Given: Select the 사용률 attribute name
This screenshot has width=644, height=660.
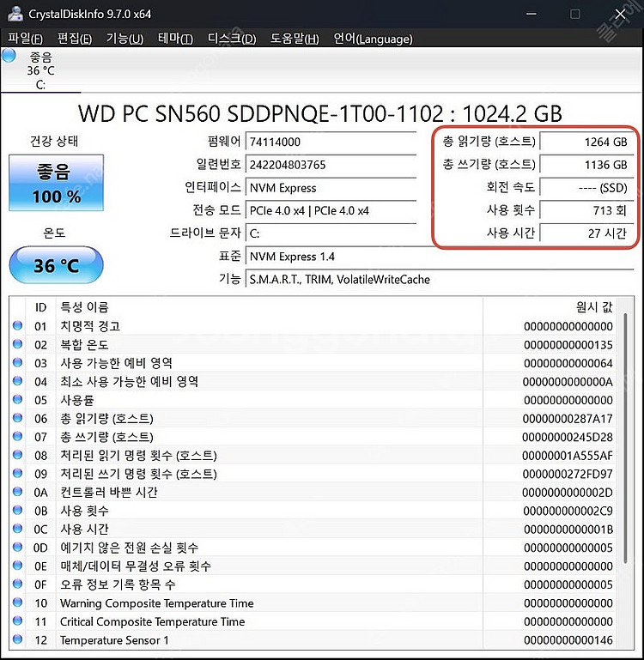Looking at the screenshot, I should pyautogui.click(x=77, y=400).
